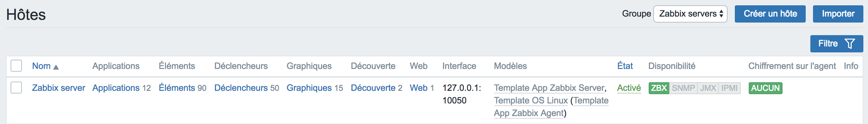This screenshot has width=868, height=124.
Task: Open the Zabbix server host link
Action: (x=59, y=88)
